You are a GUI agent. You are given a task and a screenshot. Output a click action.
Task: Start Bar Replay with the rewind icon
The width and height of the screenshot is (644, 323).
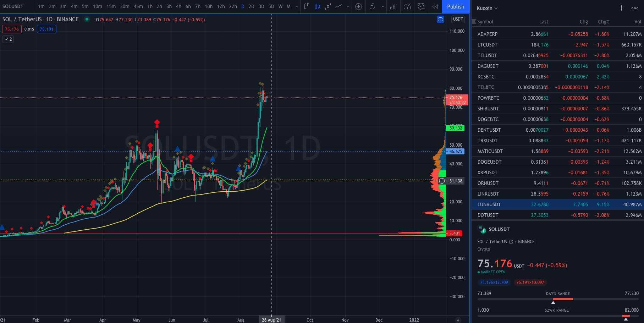click(x=435, y=6)
